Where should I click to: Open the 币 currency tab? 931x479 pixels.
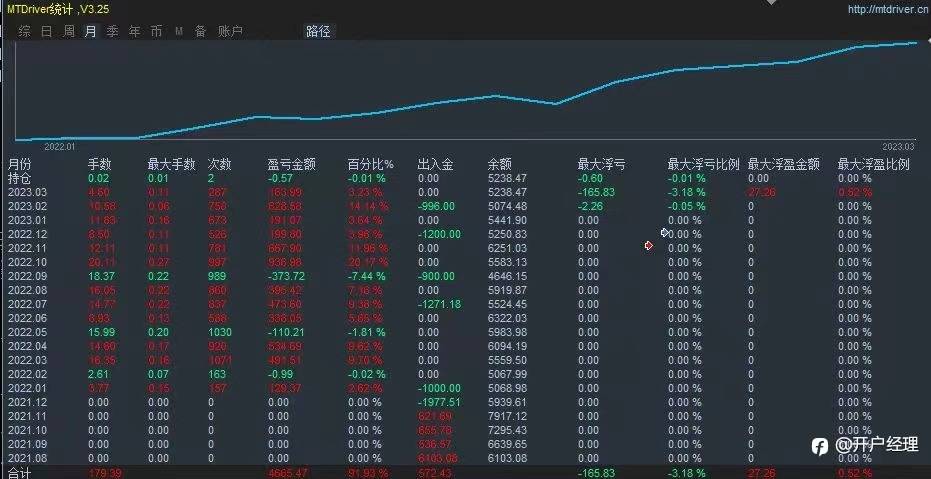tap(156, 31)
